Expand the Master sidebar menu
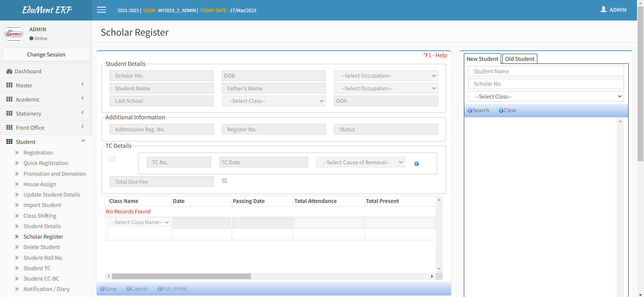This screenshot has height=297, width=644. pos(46,85)
